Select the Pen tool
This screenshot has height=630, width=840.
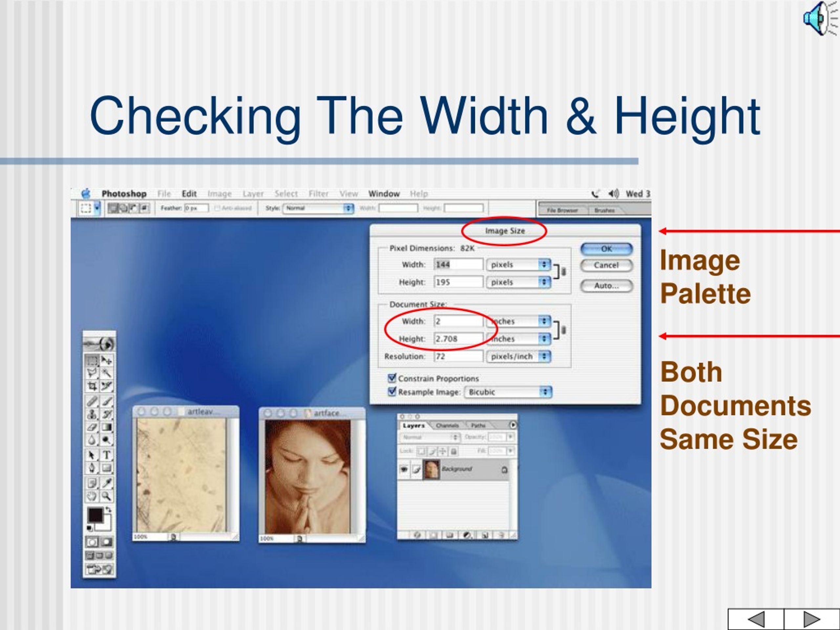[92, 468]
